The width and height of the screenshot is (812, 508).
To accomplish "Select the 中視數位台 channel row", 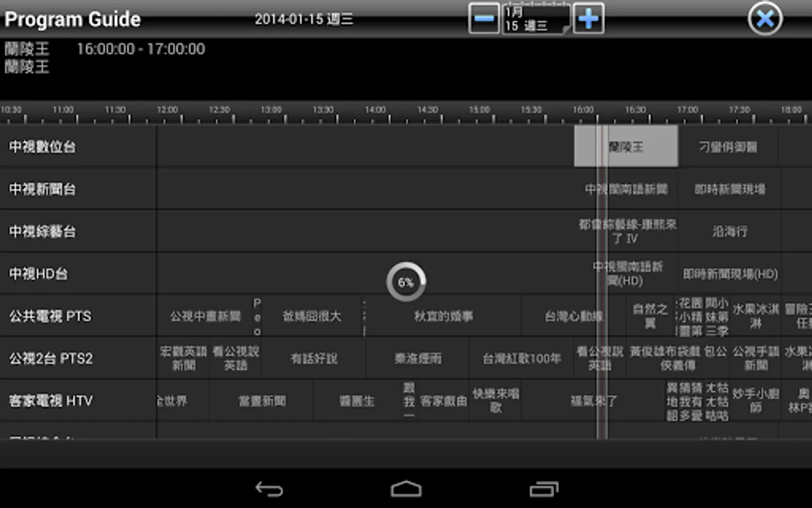I will coord(78,147).
